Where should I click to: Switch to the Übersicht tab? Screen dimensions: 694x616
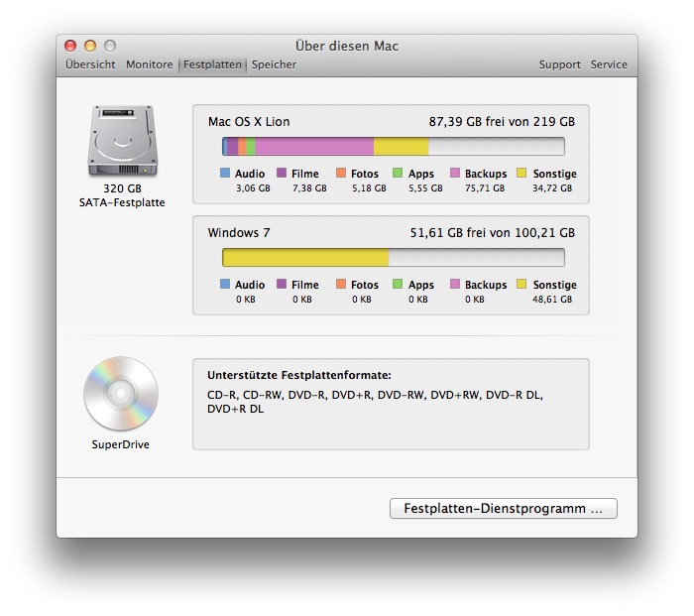(x=90, y=64)
